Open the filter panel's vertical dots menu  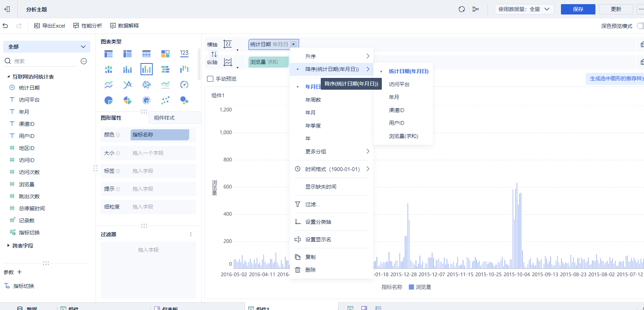click(x=191, y=234)
